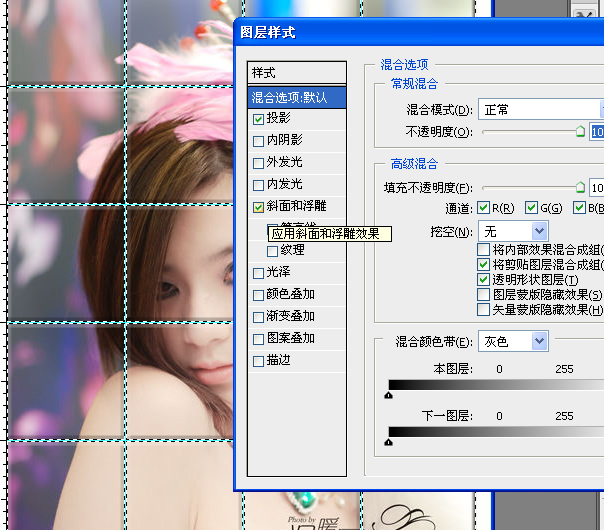Viewport: 604px width, 530px height.
Task: Toggle the 斜面和浮雕 bevel checkbox
Action: pos(258,207)
